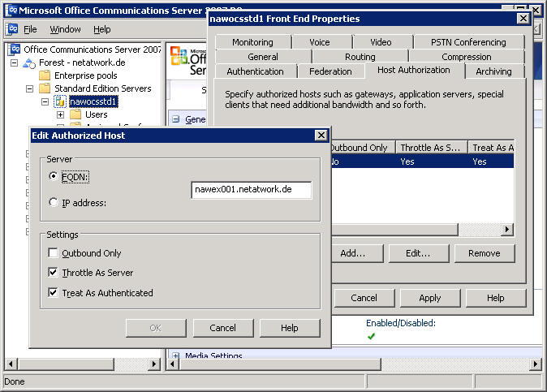Open the Window menu

click(x=65, y=29)
